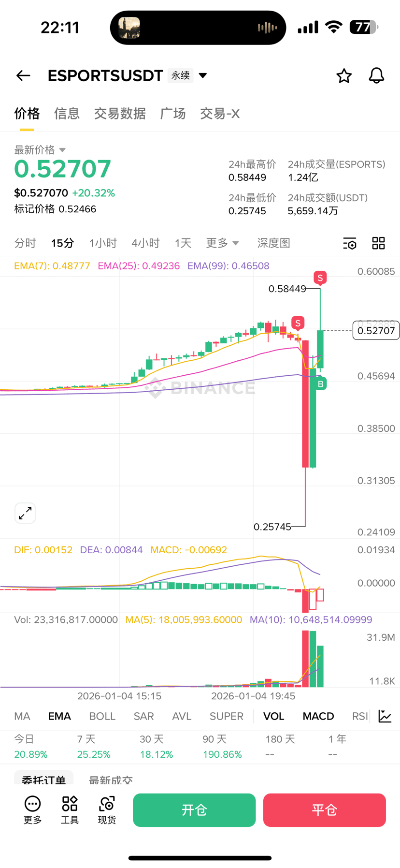This screenshot has height=868, width=400.
Task: Open the contract pair selector dropdown arrow
Action: [x=203, y=75]
